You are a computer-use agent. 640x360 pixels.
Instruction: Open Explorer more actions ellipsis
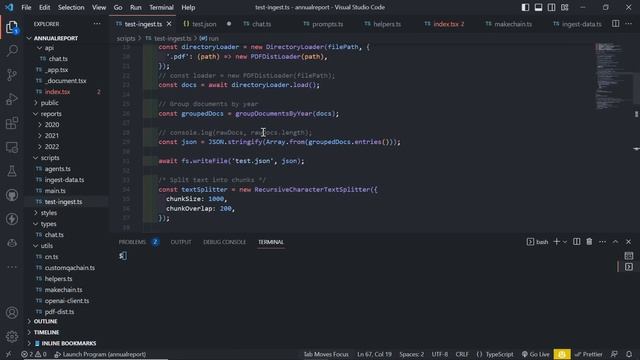tap(97, 24)
